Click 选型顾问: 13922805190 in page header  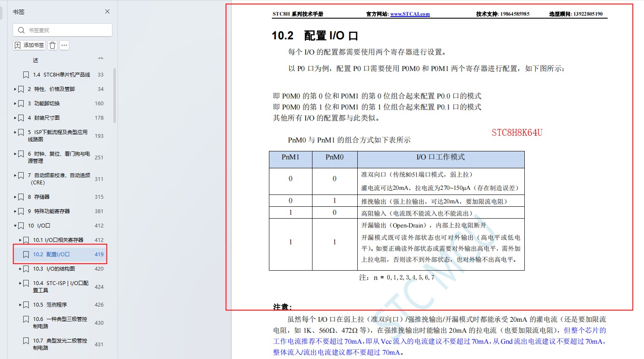click(x=576, y=14)
